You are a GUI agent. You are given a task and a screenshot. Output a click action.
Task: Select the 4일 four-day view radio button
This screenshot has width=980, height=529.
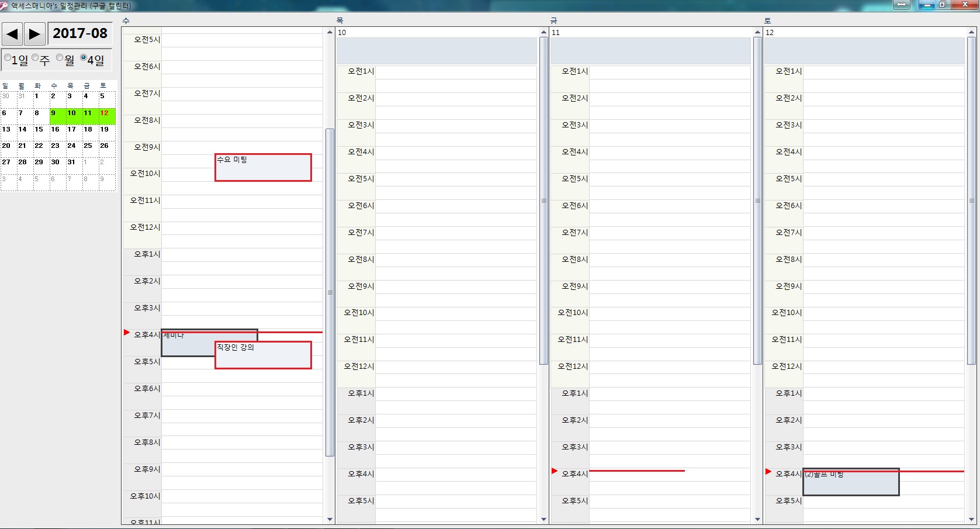[x=84, y=57]
